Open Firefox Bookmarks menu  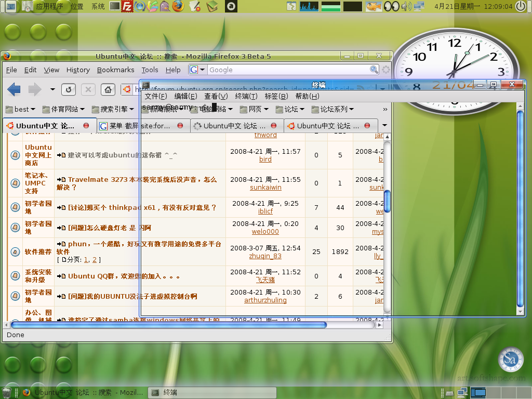click(116, 70)
